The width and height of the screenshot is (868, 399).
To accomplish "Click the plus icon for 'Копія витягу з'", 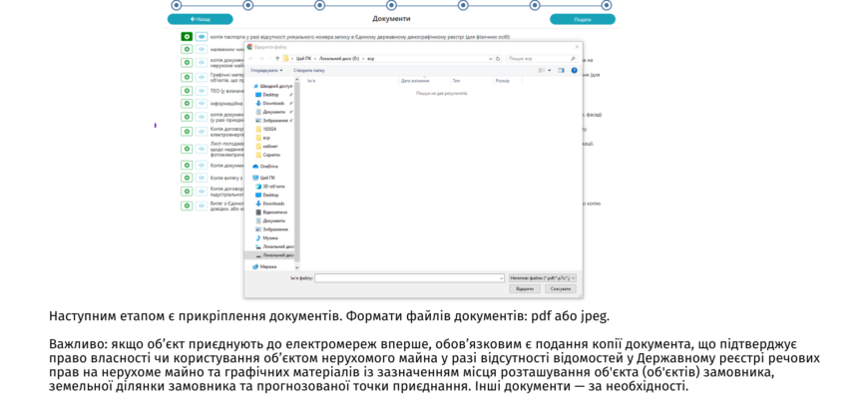I will (188, 178).
